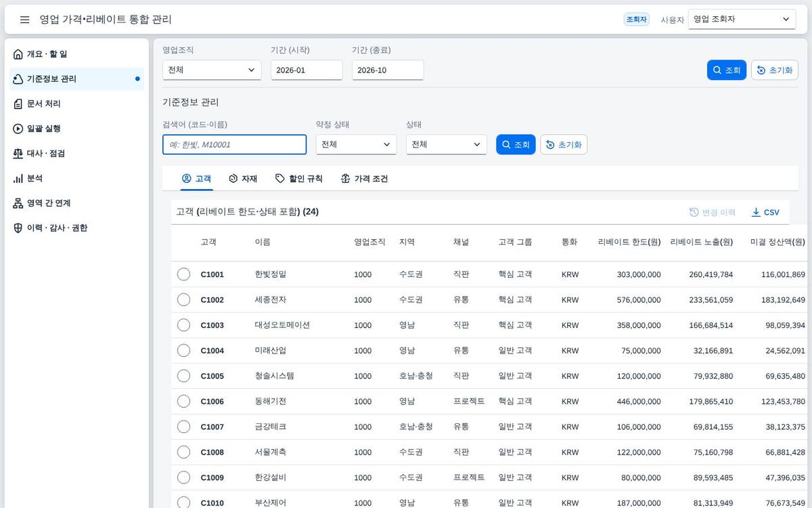Click the home icon beside 개요 · 할 일

pyautogui.click(x=18, y=54)
